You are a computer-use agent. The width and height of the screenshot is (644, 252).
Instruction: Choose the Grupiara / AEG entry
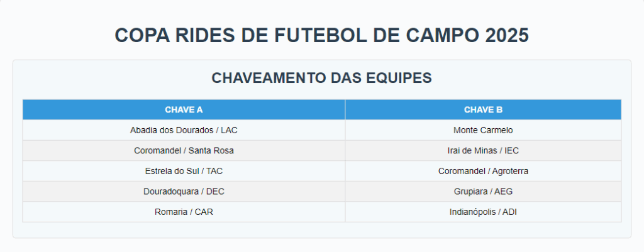tap(483, 191)
